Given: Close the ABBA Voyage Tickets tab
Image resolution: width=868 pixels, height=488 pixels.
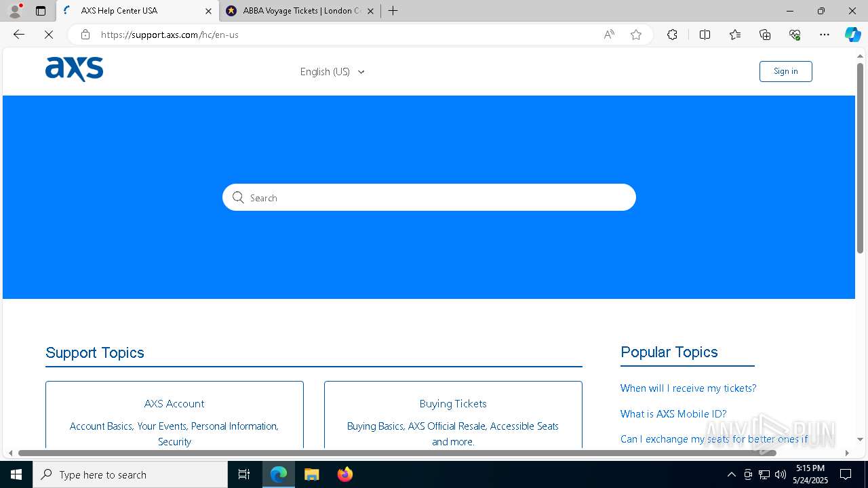Looking at the screenshot, I should coord(370,11).
